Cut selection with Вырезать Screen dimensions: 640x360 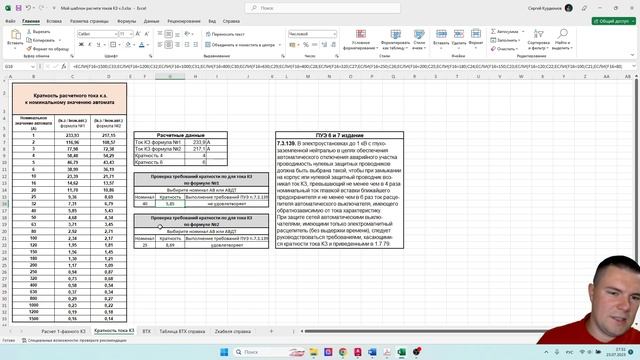tap(38, 31)
